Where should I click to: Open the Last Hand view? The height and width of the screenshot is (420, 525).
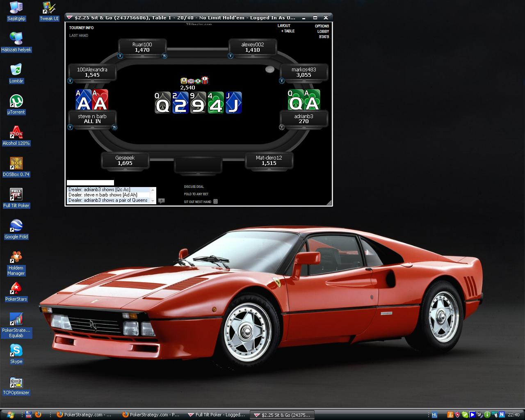pos(79,36)
